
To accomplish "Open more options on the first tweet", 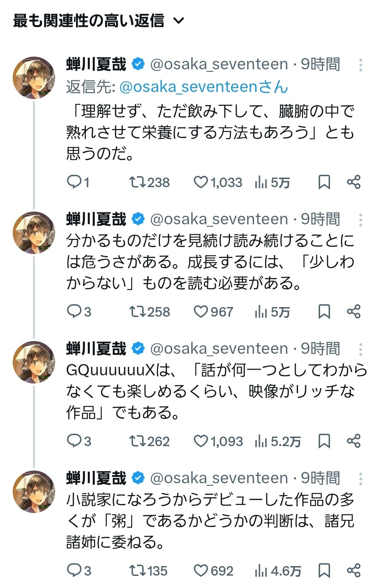I will coord(360,65).
